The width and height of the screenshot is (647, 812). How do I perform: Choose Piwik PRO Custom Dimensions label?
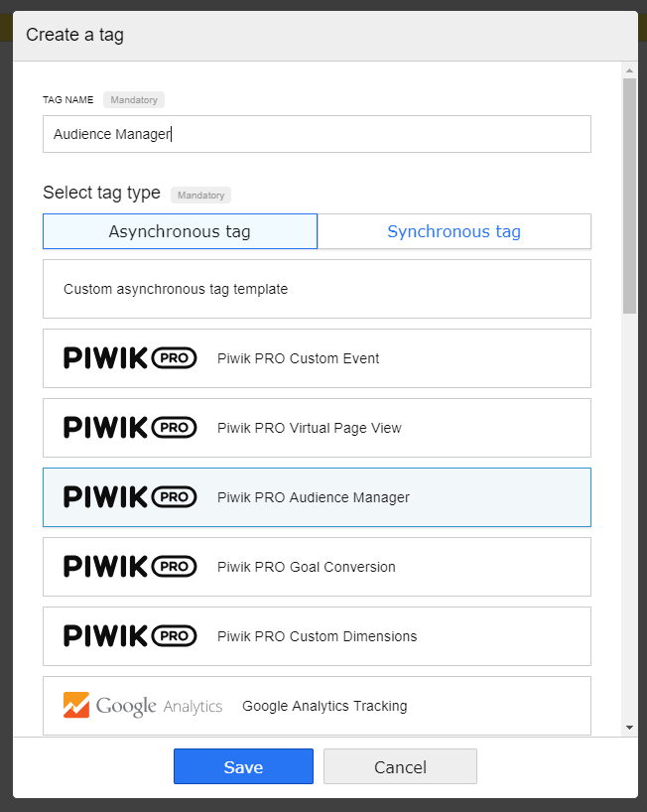317,636
